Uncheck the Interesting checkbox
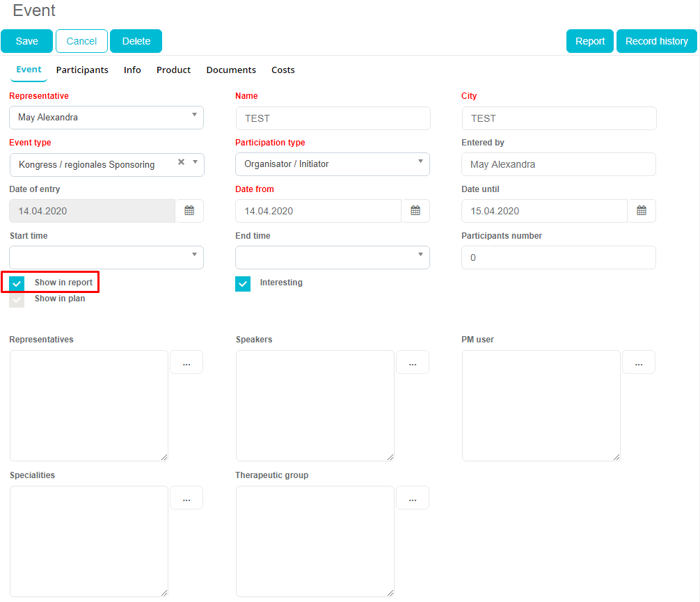Image resolution: width=700 pixels, height=602 pixels. click(243, 283)
